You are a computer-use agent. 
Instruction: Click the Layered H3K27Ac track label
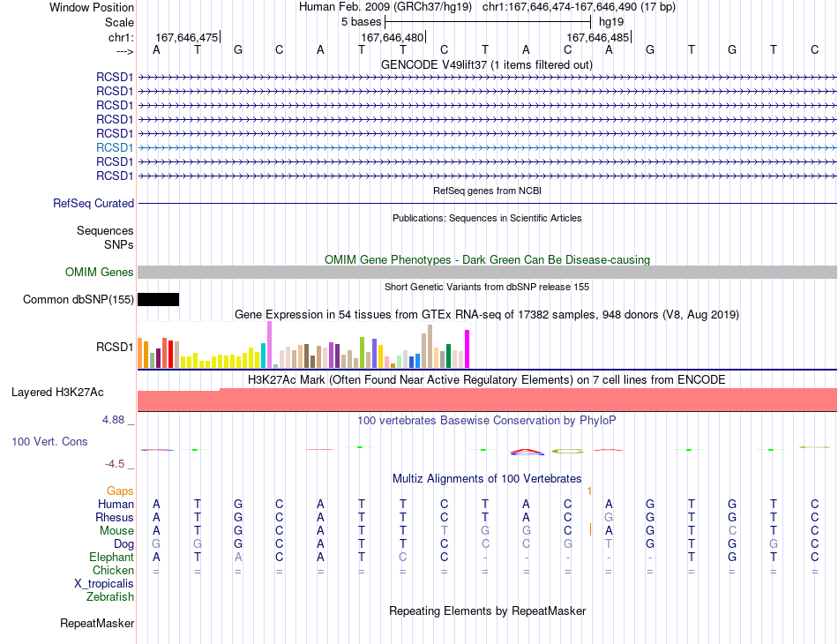(x=57, y=393)
